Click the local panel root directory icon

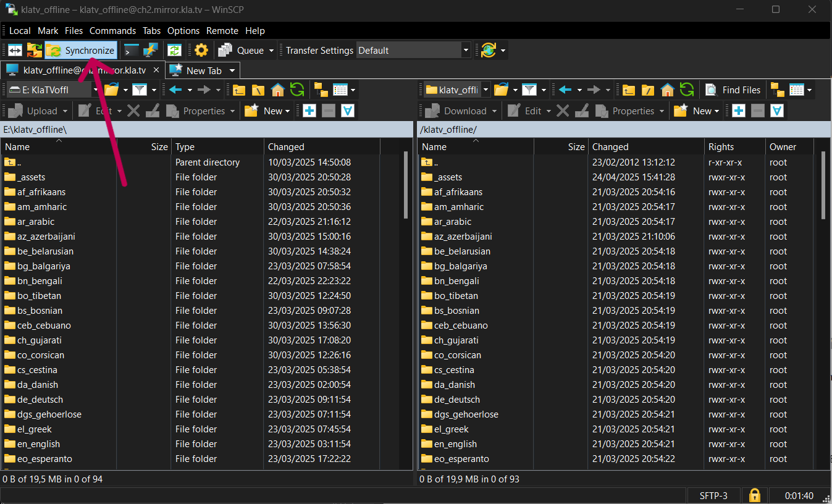[x=258, y=90]
